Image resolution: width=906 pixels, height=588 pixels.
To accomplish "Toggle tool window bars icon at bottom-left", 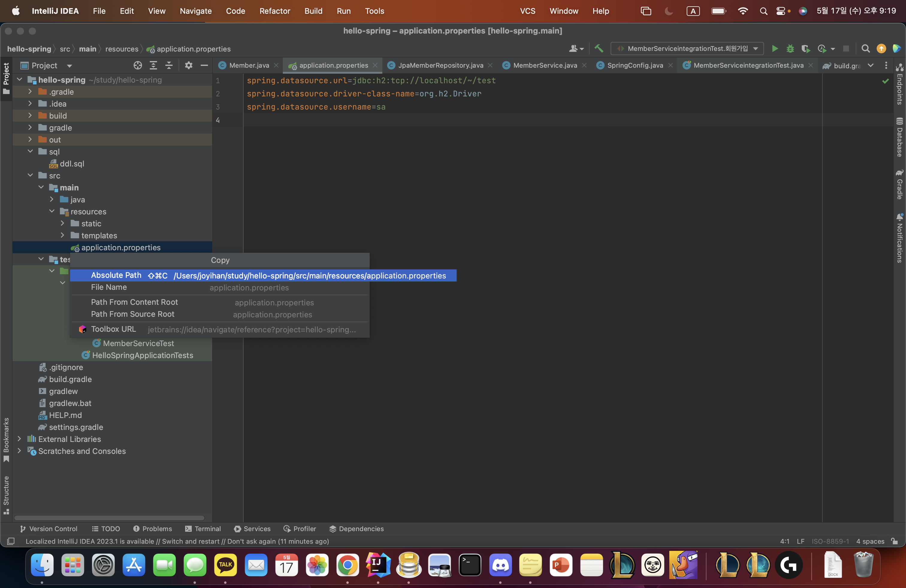I will [x=11, y=541].
